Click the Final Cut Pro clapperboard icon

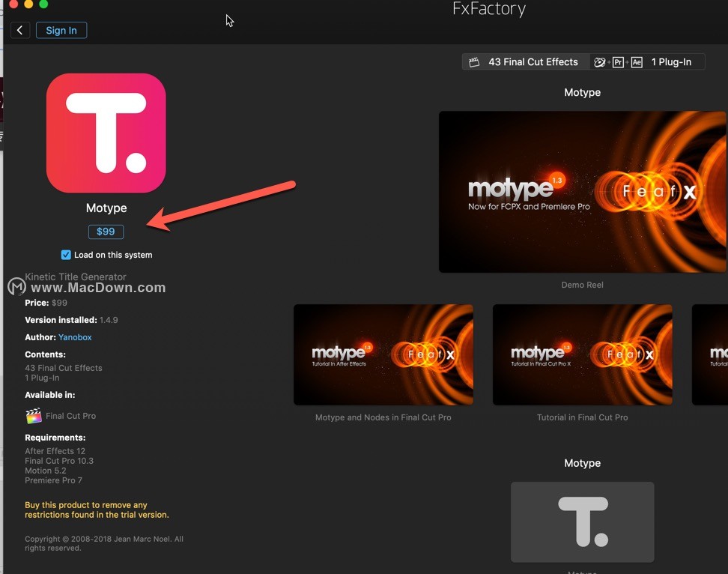click(x=34, y=416)
